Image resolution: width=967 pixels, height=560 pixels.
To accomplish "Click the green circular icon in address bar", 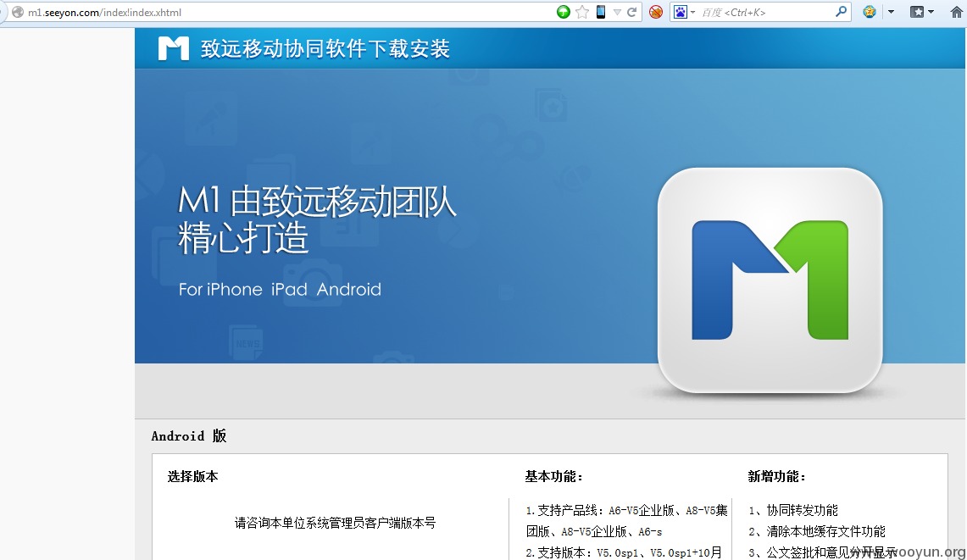I will (563, 12).
